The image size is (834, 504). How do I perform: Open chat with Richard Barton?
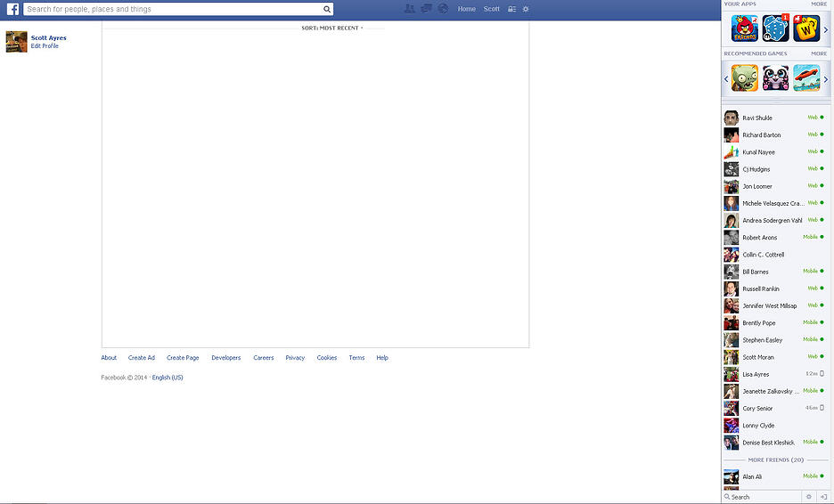(x=774, y=135)
